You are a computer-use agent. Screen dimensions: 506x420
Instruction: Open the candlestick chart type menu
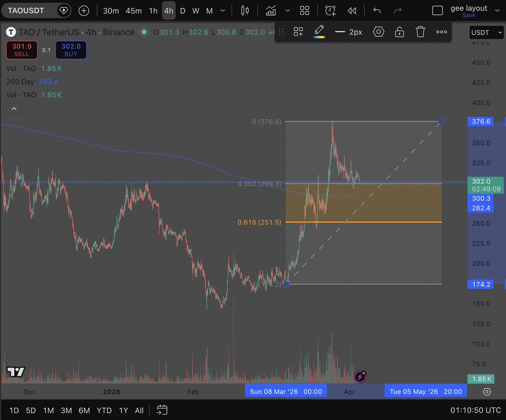pyautogui.click(x=245, y=11)
